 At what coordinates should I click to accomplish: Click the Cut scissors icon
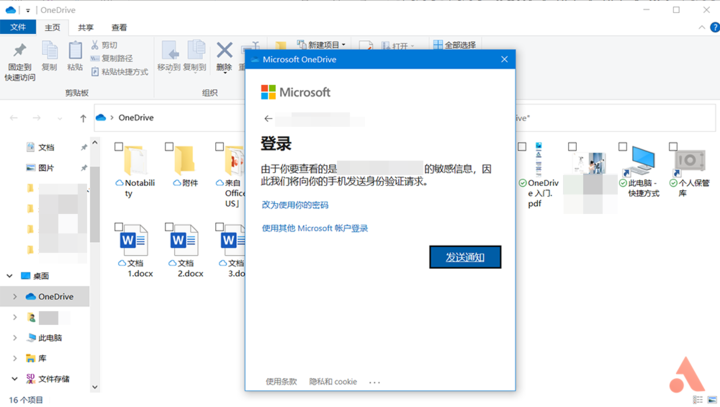95,45
